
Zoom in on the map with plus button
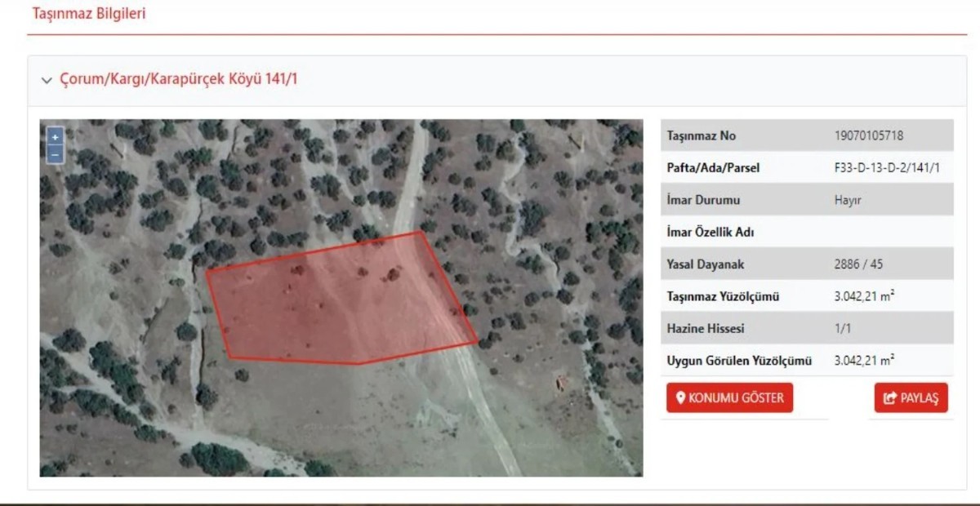pyautogui.click(x=55, y=137)
